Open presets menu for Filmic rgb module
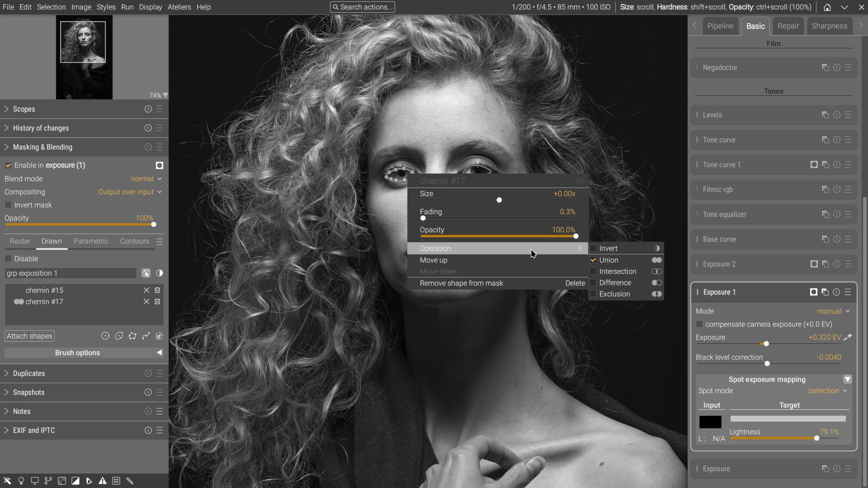The image size is (868, 488). point(848,189)
